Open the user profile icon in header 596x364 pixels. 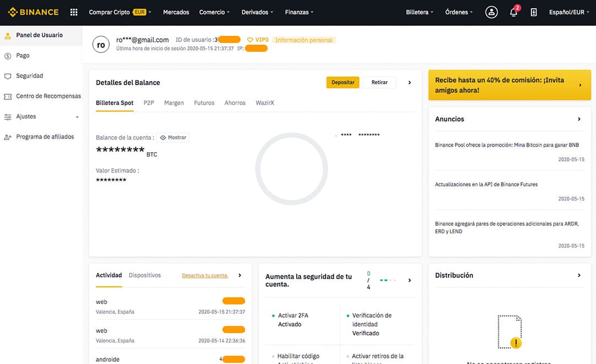tap(491, 12)
